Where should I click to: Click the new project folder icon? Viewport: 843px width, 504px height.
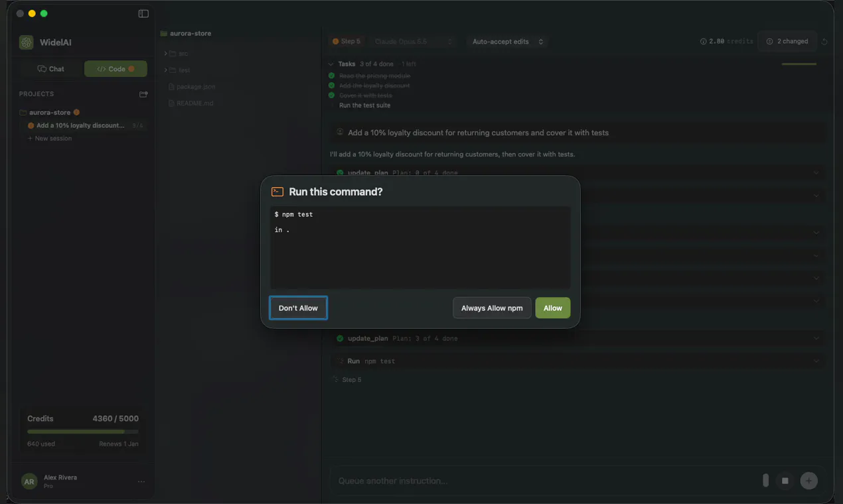(x=143, y=94)
